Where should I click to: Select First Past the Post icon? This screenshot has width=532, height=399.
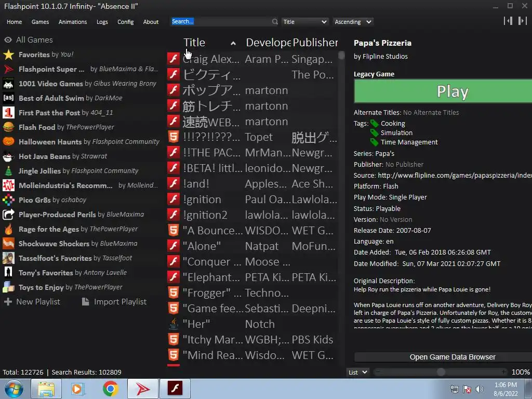(x=8, y=113)
